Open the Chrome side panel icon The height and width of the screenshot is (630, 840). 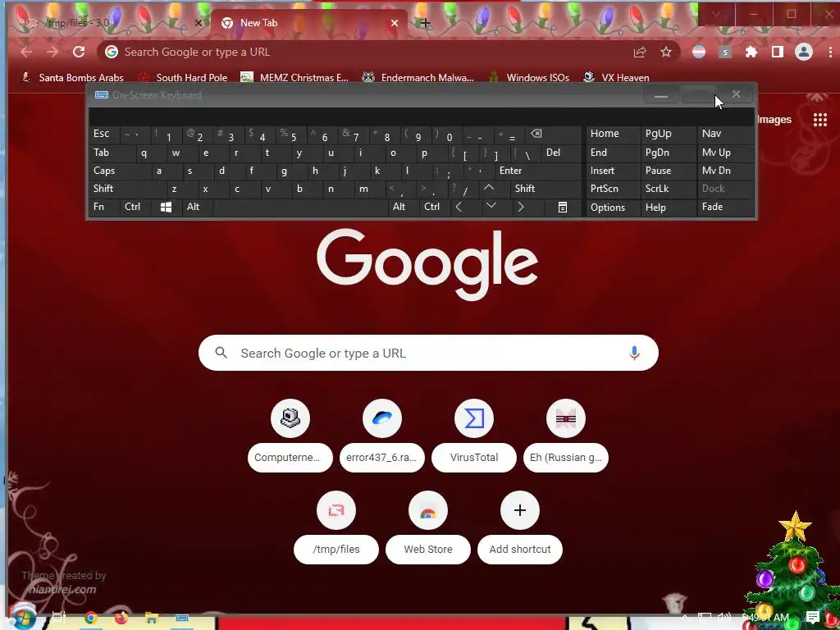point(778,52)
